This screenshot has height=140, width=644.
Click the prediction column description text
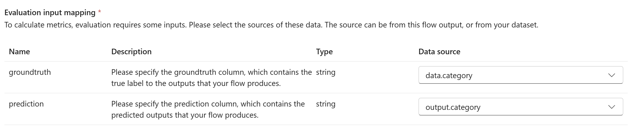(208, 109)
